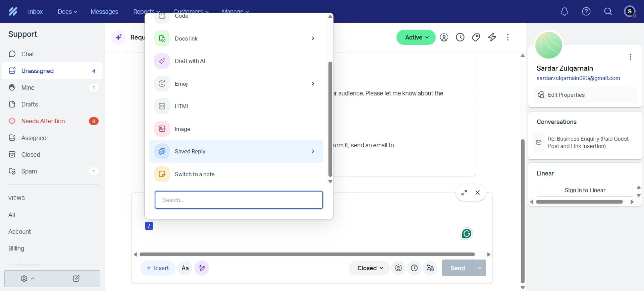
Task: Open the Drafts folder
Action: [x=52, y=104]
